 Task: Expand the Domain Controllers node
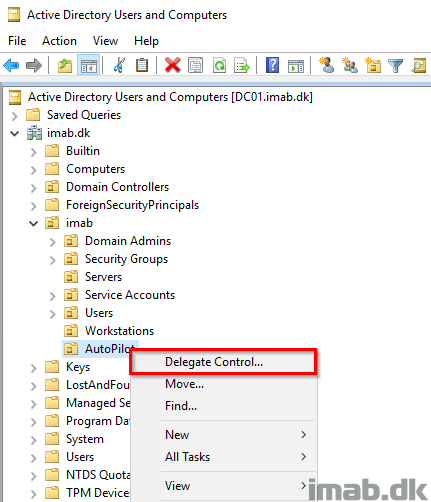(x=33, y=188)
